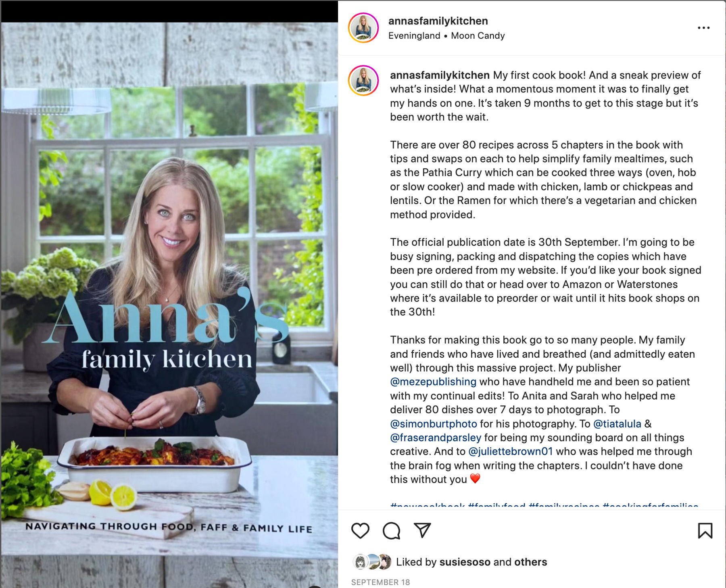Click the avatar beside the caption

tap(363, 80)
